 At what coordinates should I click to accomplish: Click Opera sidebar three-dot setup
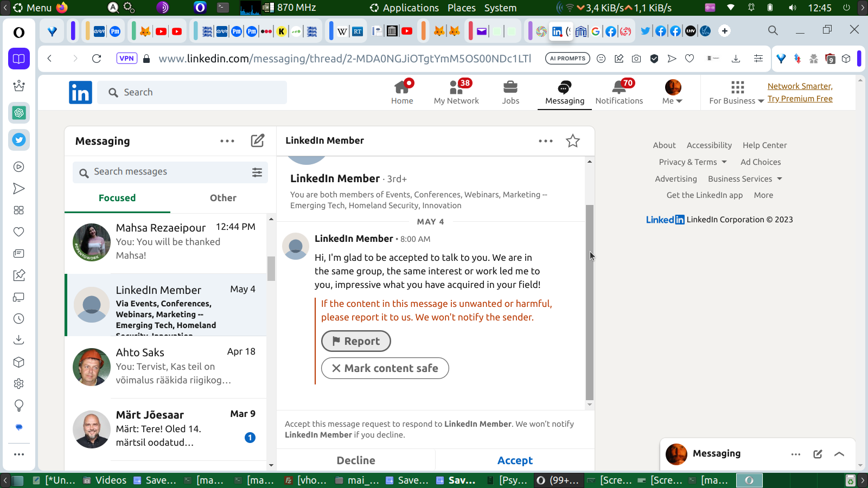pos(19,454)
